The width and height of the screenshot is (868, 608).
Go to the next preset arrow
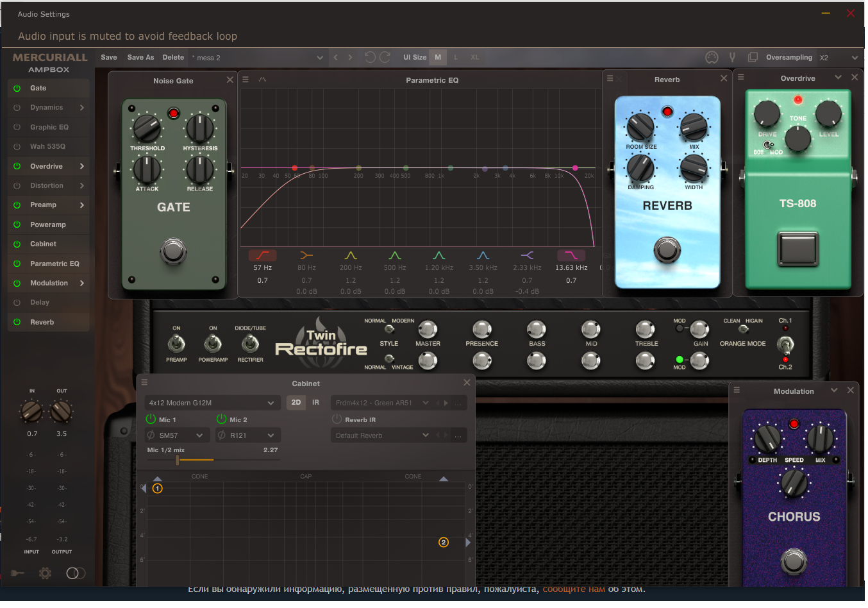click(350, 58)
